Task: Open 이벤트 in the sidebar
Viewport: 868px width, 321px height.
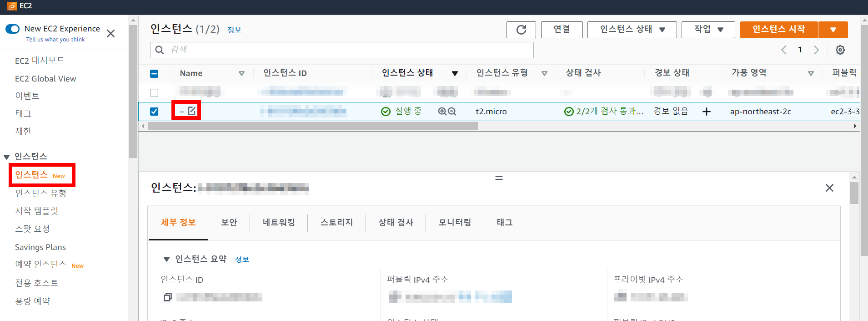Action: [27, 96]
